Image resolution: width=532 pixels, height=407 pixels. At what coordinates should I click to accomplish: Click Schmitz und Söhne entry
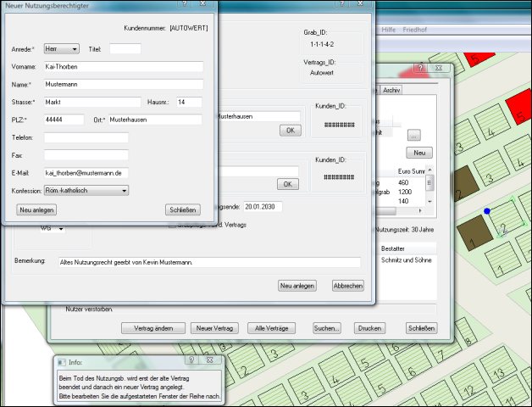click(x=406, y=260)
